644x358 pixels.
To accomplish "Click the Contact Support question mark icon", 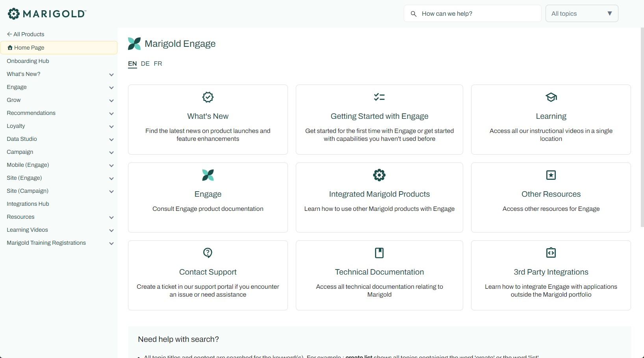I will [x=208, y=253].
